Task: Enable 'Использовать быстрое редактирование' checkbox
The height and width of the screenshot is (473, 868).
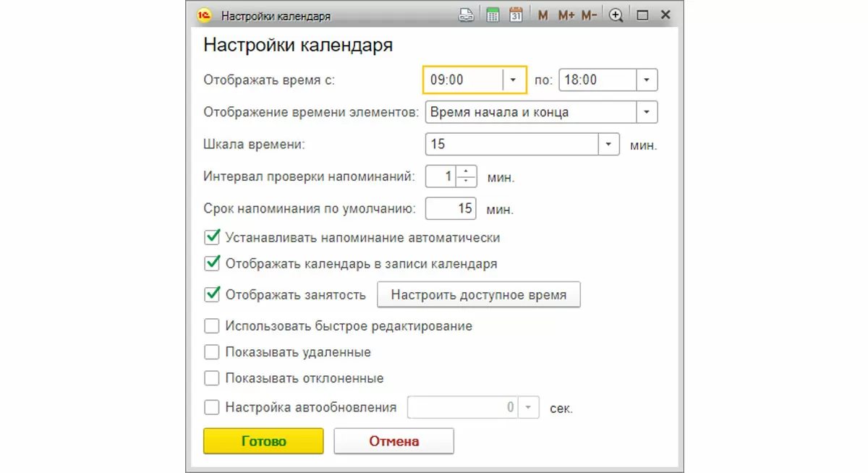Action: [212, 326]
